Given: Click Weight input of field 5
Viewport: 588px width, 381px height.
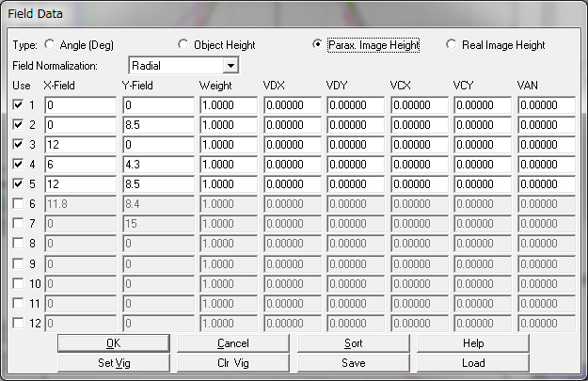Looking at the screenshot, I should tap(229, 183).
